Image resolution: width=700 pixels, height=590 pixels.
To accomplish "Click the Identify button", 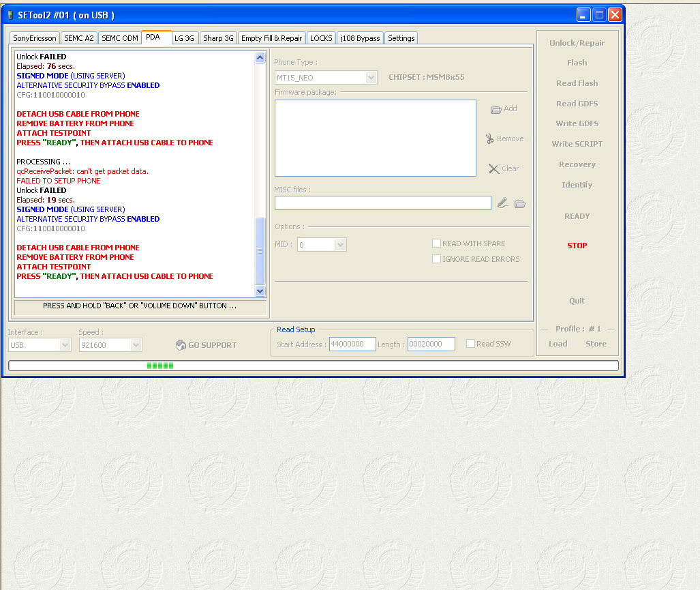I will click(x=577, y=185).
